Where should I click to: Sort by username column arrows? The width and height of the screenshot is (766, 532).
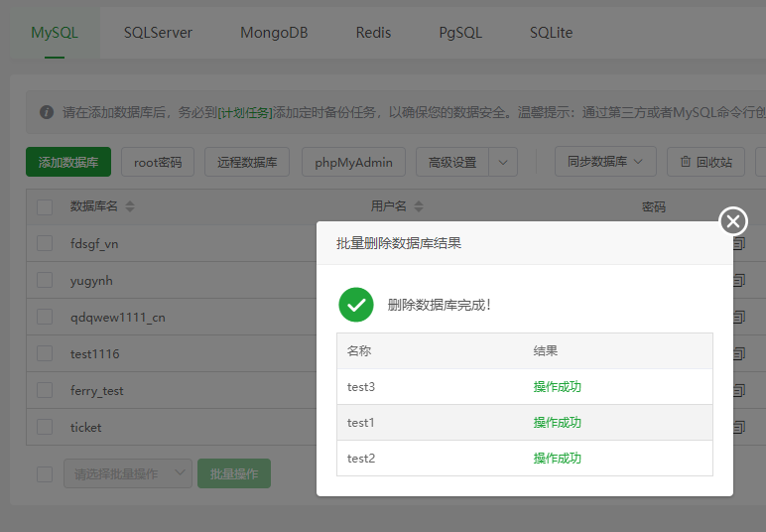[419, 206]
